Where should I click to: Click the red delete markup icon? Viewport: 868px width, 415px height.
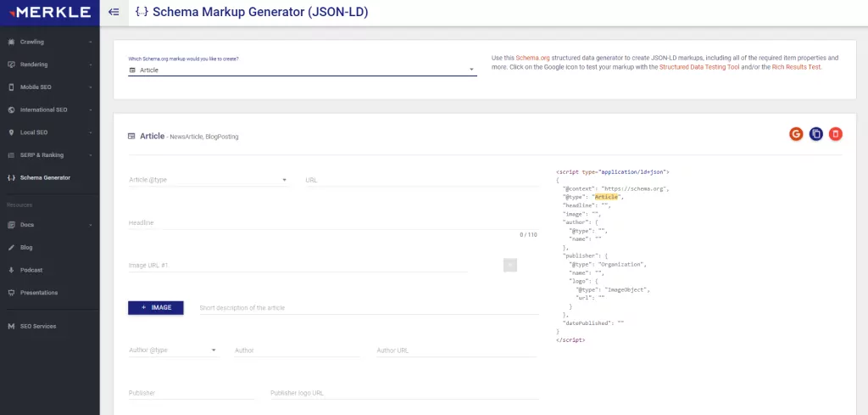click(x=836, y=134)
